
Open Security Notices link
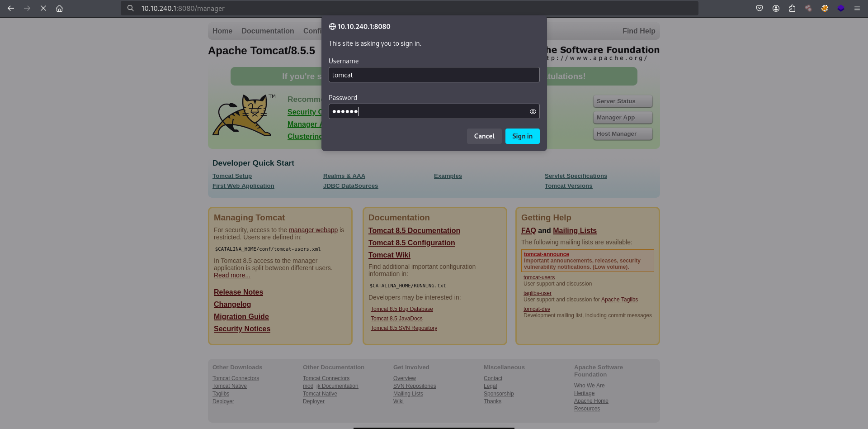click(x=242, y=329)
